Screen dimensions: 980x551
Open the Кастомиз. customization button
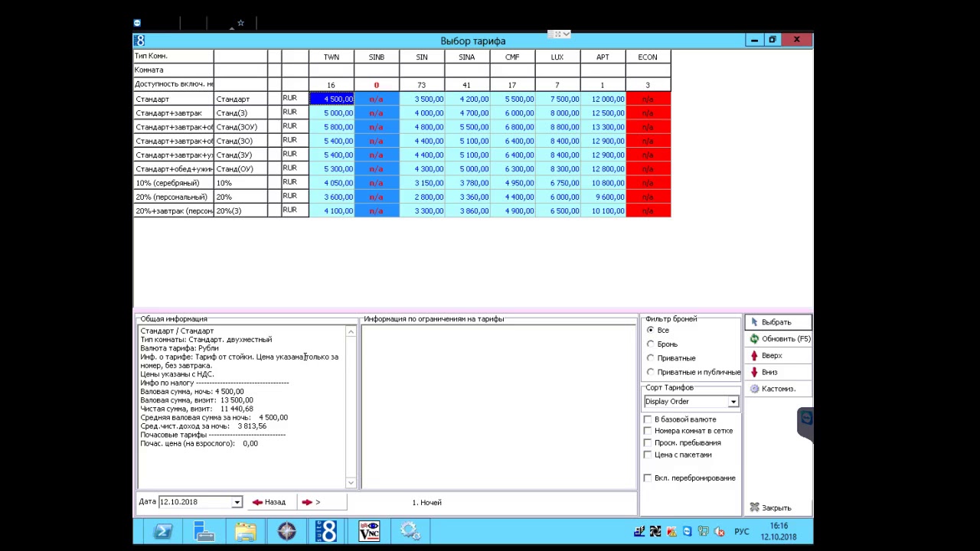pos(777,389)
